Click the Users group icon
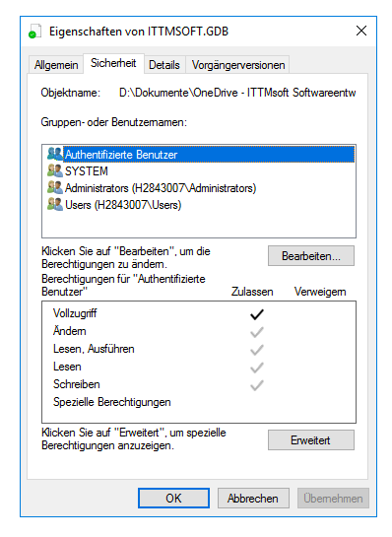This screenshot has height=537, width=392. (x=55, y=205)
